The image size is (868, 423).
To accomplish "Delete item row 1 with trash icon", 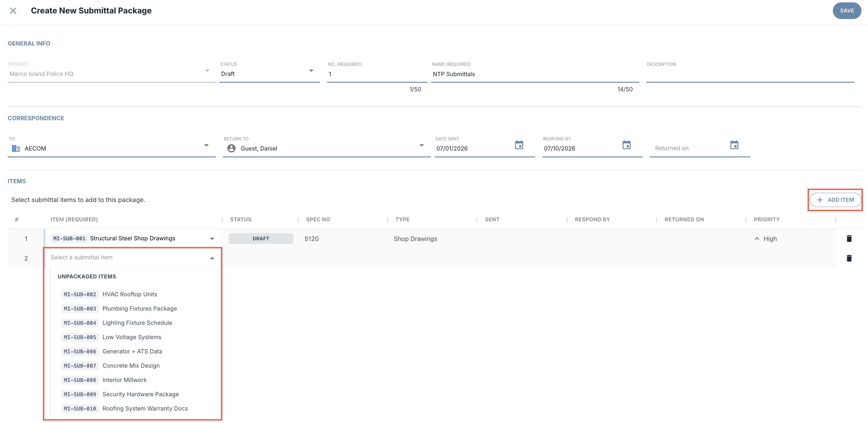I will (849, 239).
